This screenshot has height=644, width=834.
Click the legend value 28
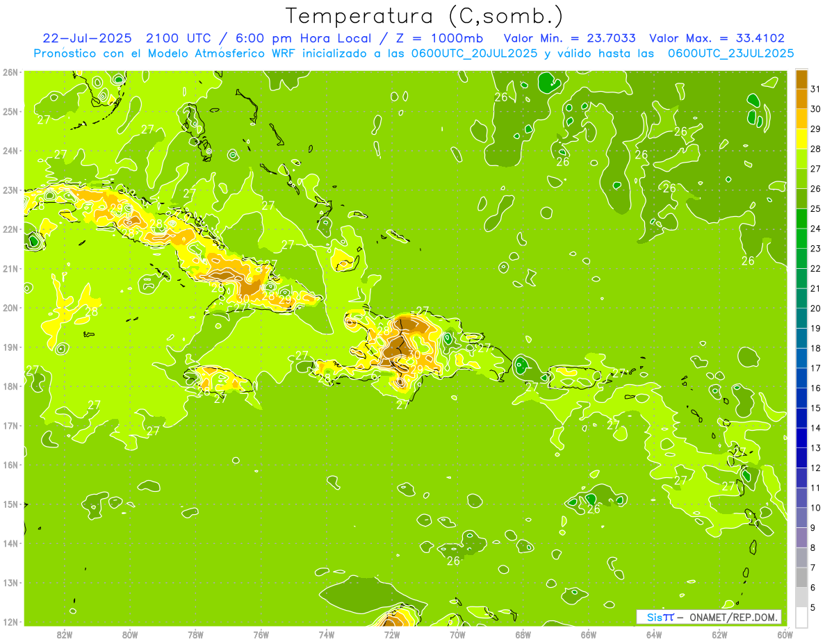click(x=815, y=149)
